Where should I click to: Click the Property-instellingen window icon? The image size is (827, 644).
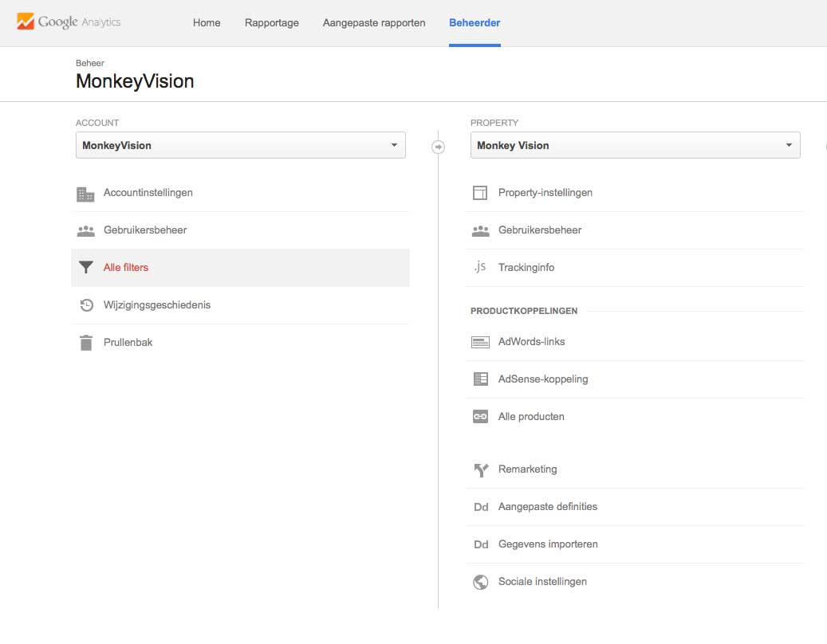(x=480, y=193)
